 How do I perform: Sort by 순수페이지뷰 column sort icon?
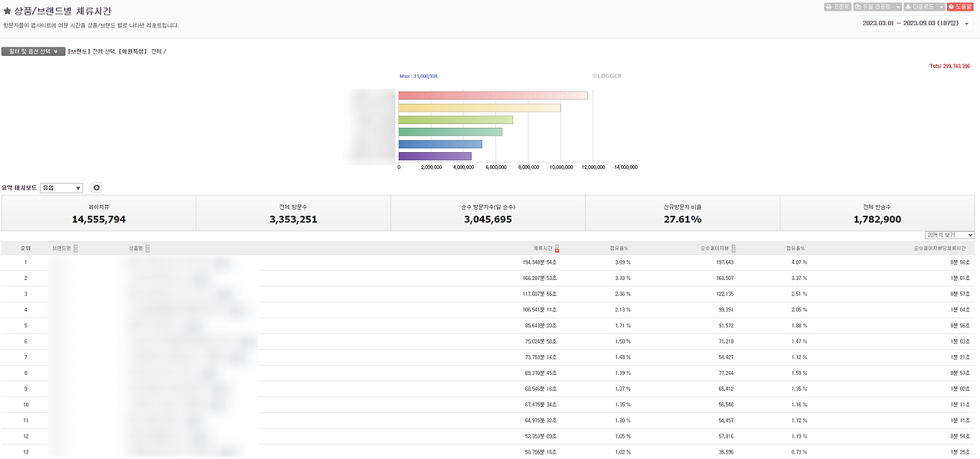[734, 249]
